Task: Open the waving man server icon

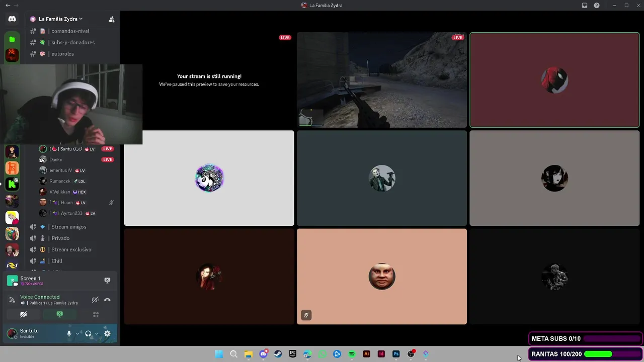Action: click(x=12, y=250)
